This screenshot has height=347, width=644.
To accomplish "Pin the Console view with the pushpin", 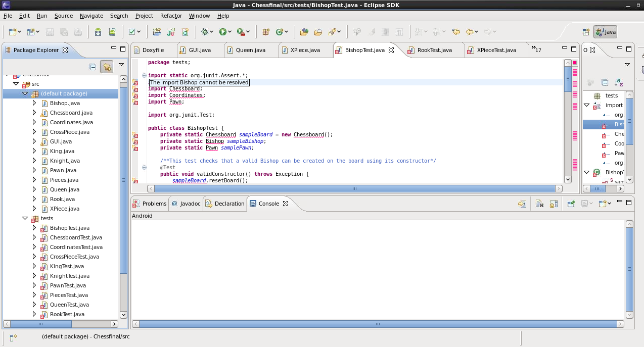I will coord(570,203).
